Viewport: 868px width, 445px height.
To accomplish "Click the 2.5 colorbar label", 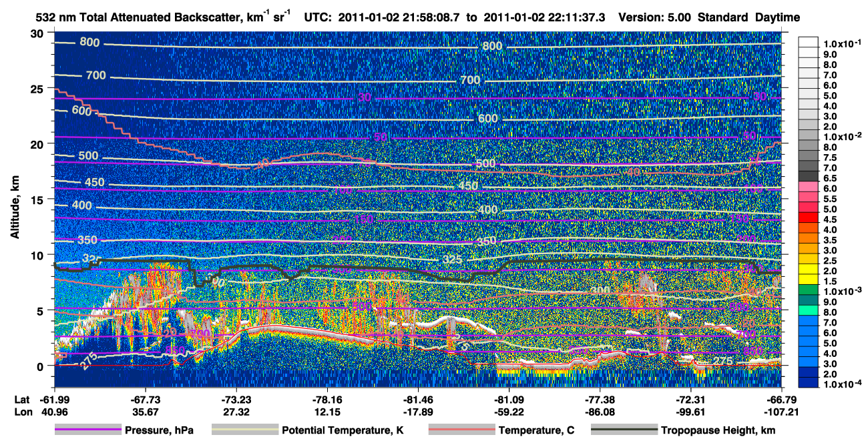I will tap(830, 260).
